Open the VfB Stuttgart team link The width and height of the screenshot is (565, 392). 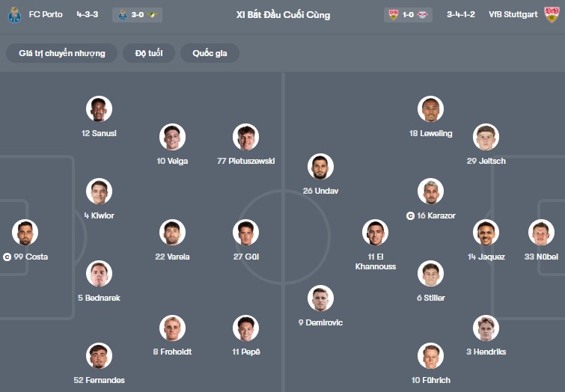(x=514, y=15)
